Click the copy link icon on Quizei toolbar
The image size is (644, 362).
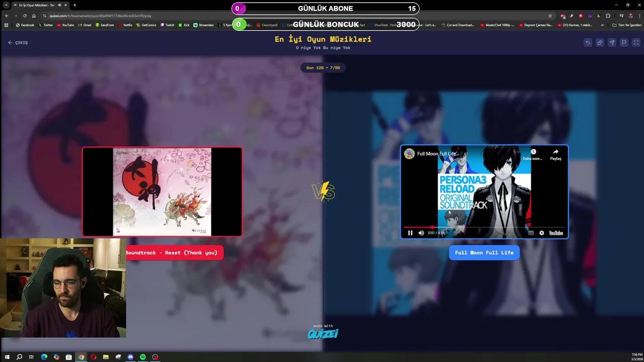tap(600, 43)
